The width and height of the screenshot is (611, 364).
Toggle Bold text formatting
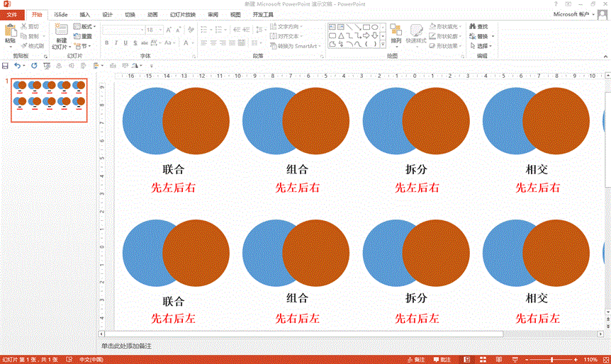tap(106, 42)
